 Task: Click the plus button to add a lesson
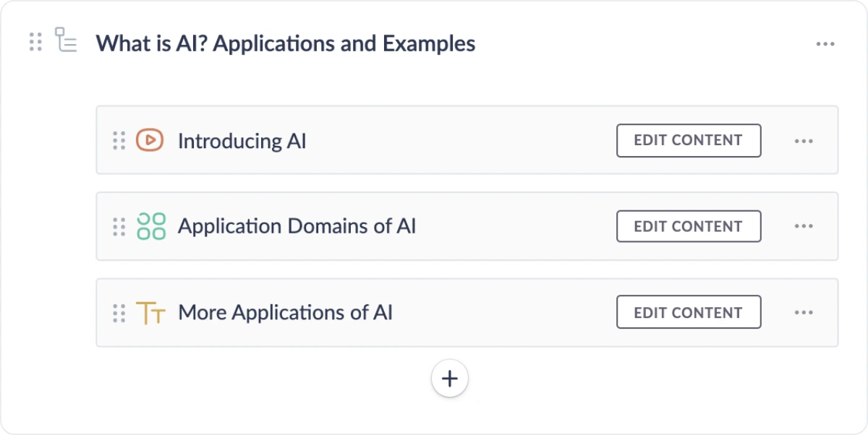click(x=450, y=379)
